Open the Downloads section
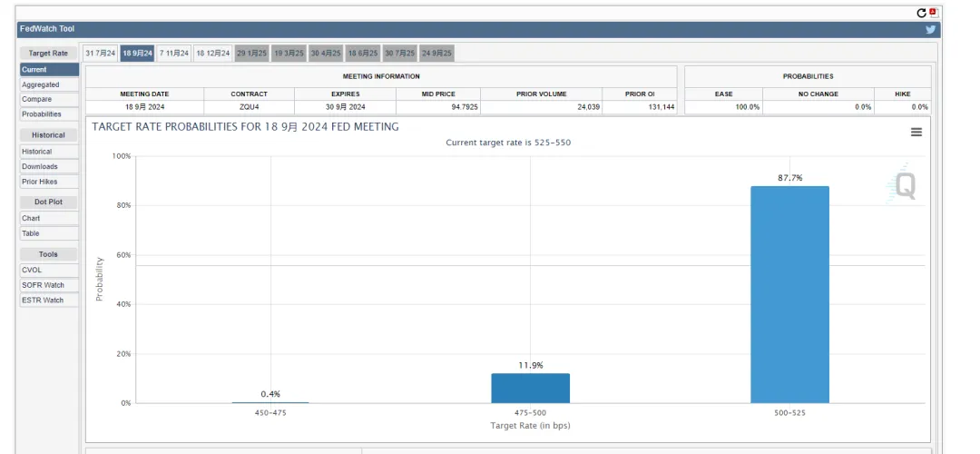980x454 pixels. tap(49, 166)
